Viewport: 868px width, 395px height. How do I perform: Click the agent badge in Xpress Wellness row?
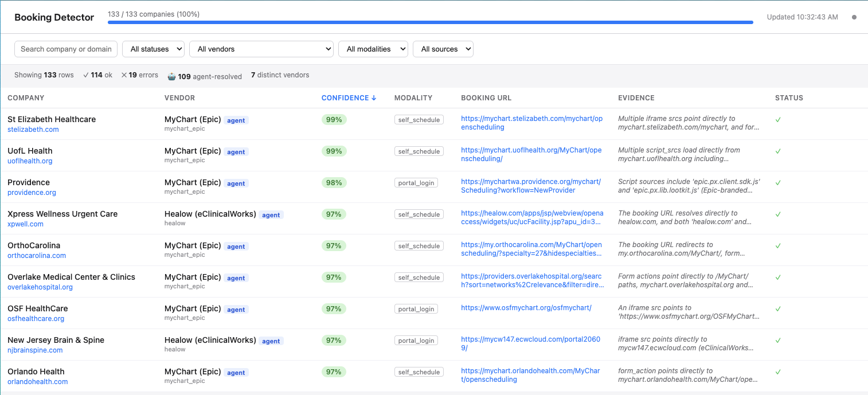pyautogui.click(x=271, y=215)
